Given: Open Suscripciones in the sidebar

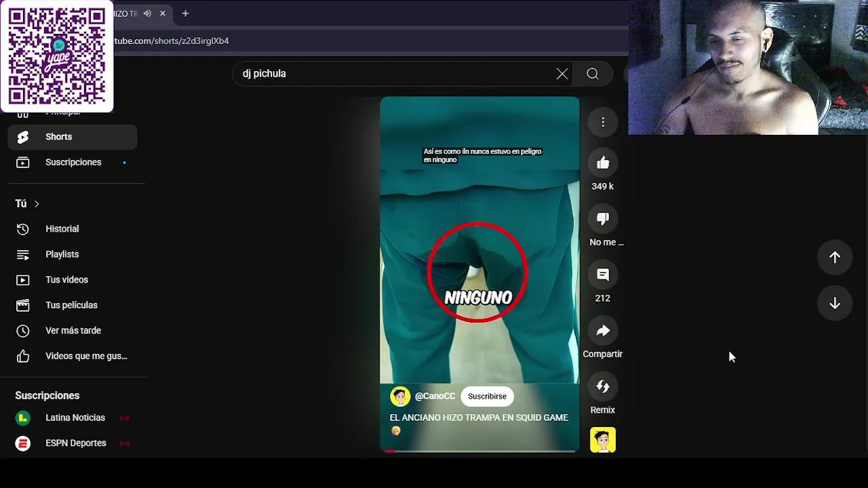Looking at the screenshot, I should [73, 162].
